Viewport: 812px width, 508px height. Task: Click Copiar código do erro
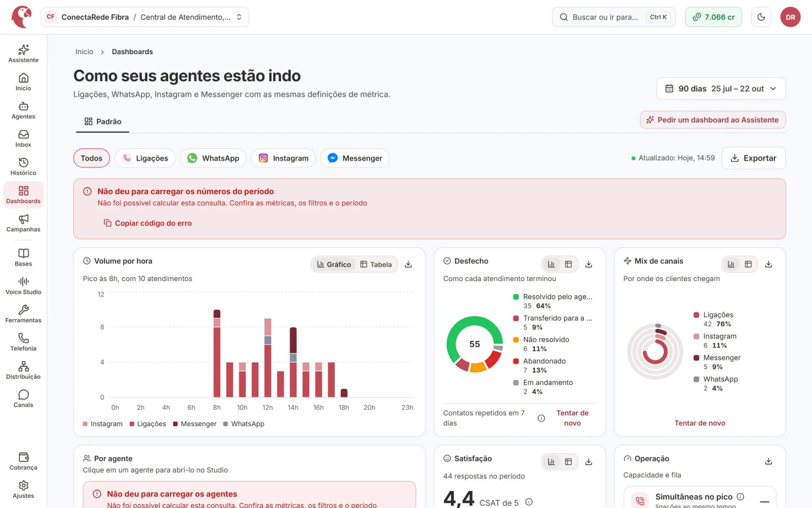pos(148,223)
